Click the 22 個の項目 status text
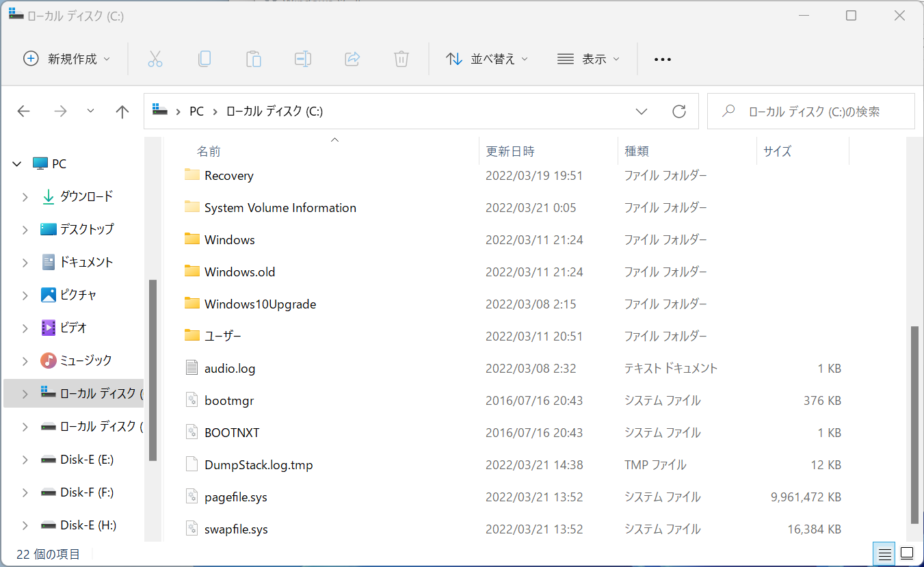 click(x=49, y=554)
